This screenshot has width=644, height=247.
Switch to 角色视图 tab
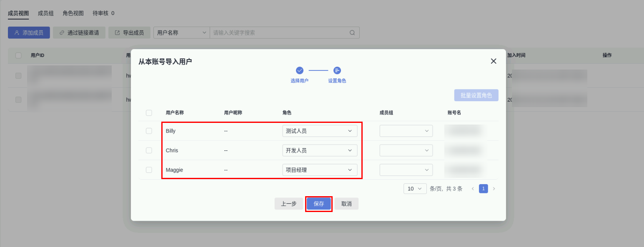pyautogui.click(x=73, y=13)
